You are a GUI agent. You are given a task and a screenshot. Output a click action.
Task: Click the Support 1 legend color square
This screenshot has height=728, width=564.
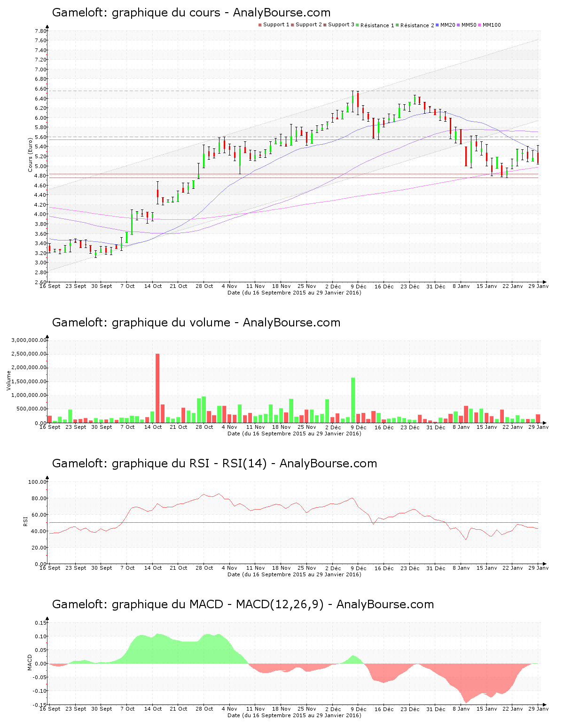[260, 25]
